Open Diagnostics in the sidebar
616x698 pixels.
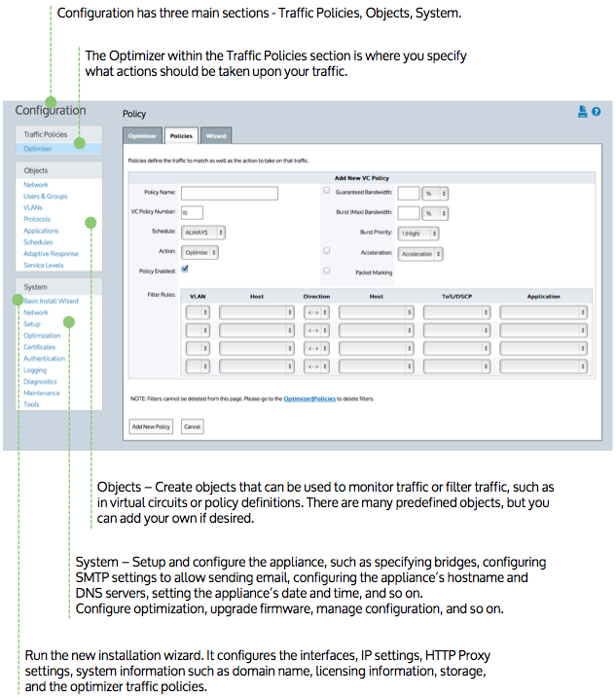click(40, 382)
